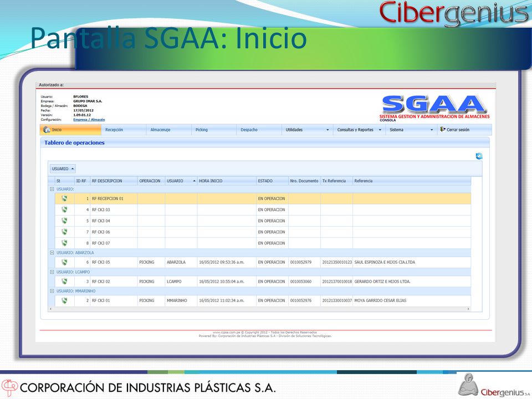Open the Utilidades dropdown arrow

pos(328,130)
